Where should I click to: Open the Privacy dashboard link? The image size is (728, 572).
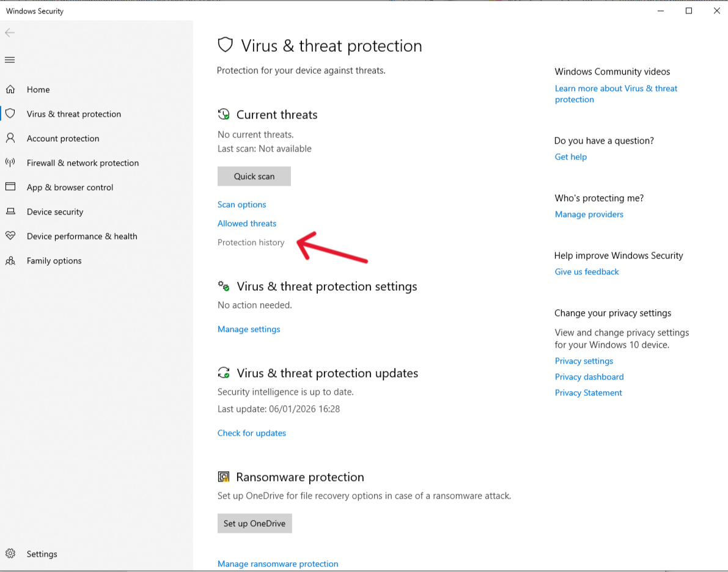(x=589, y=376)
